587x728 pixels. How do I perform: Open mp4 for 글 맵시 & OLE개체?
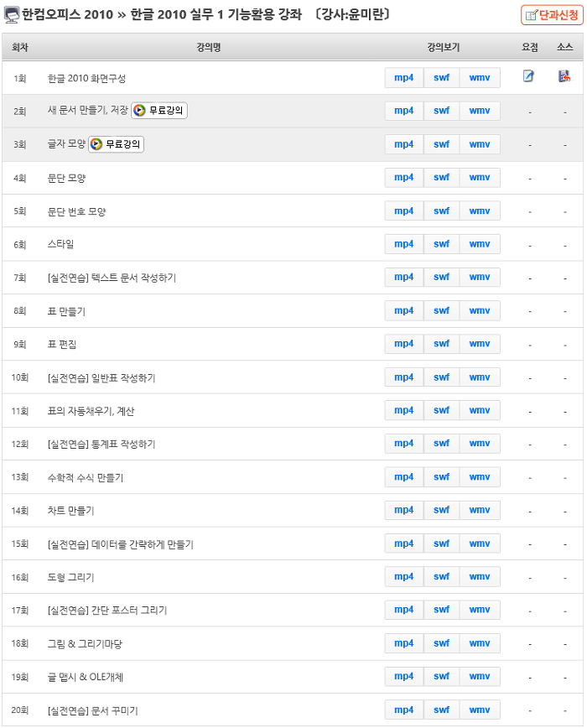tap(403, 676)
